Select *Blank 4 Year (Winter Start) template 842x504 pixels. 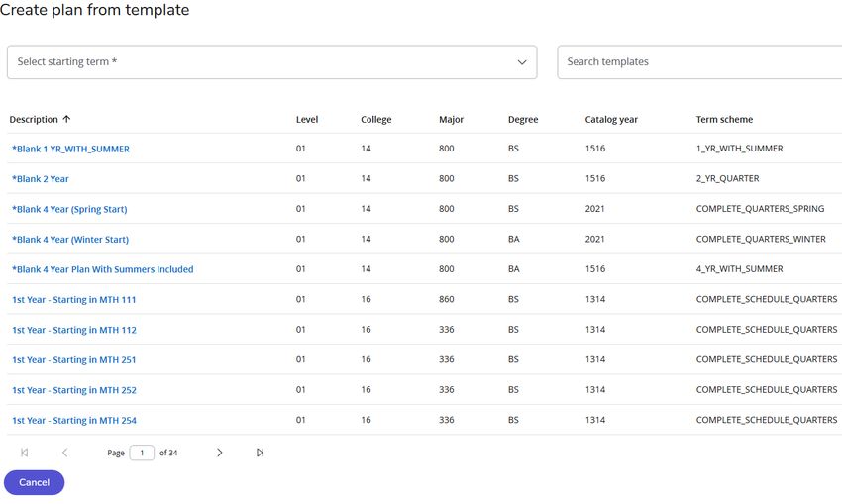pyautogui.click(x=70, y=240)
